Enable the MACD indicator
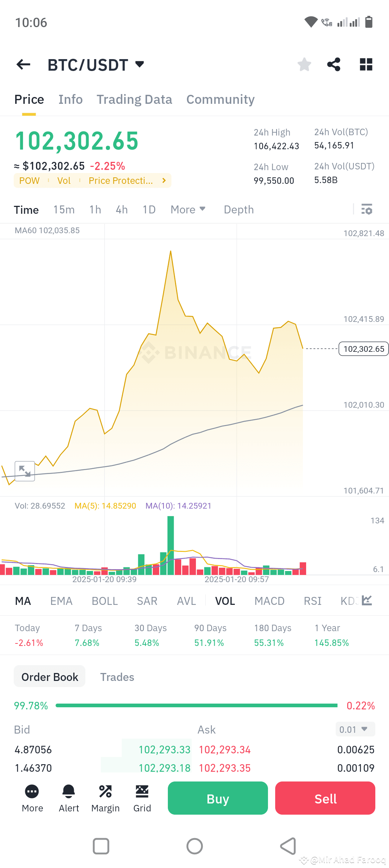Screen dimensions: 389x868 [269, 601]
